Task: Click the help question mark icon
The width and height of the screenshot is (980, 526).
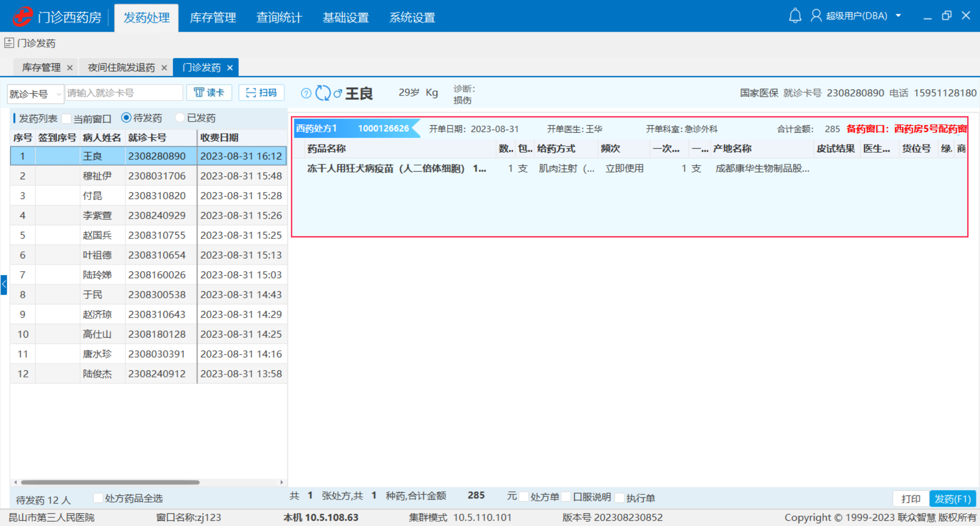Action: point(306,93)
